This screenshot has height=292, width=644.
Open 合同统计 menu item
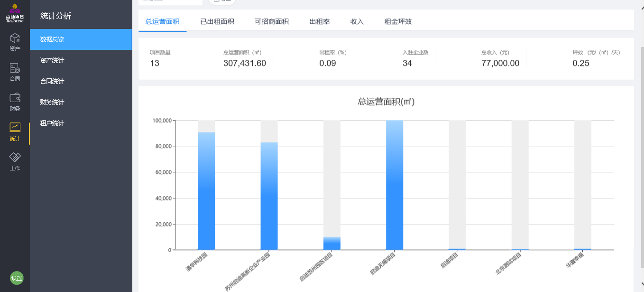pyautogui.click(x=81, y=81)
